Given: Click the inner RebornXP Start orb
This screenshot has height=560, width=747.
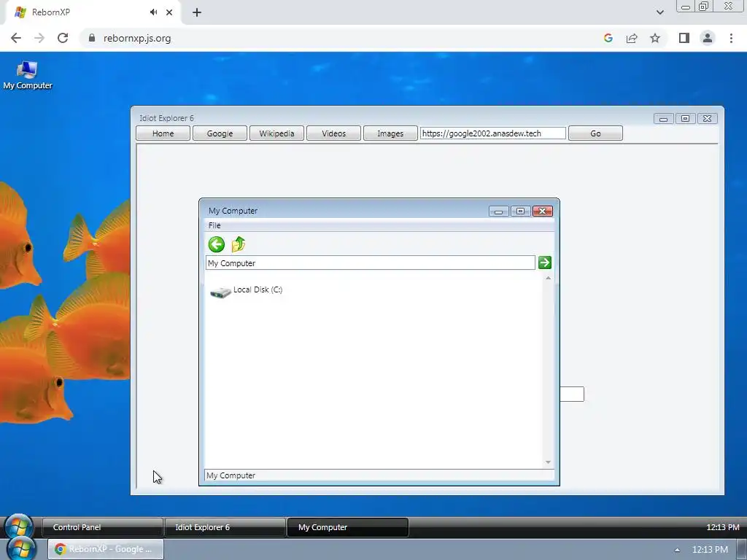Looking at the screenshot, I should tap(18, 526).
